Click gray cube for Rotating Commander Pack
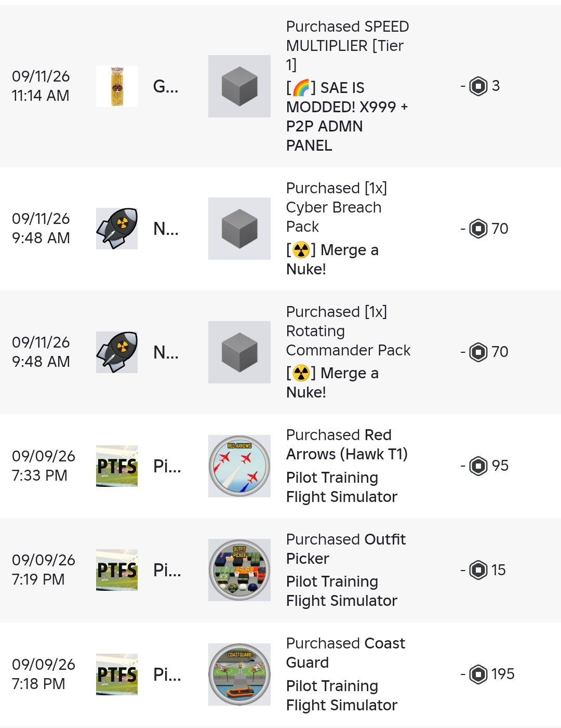Screen dimensions: 561x728 coord(239,352)
